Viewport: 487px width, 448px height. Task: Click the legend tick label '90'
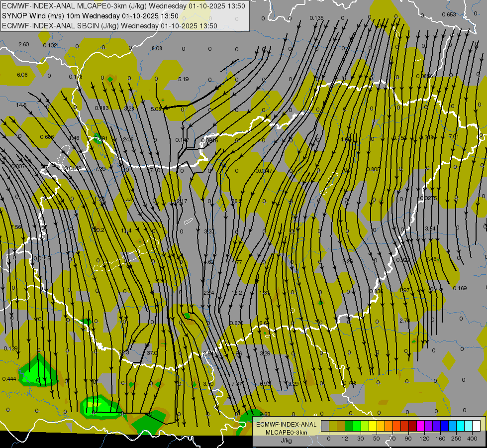click(408, 439)
